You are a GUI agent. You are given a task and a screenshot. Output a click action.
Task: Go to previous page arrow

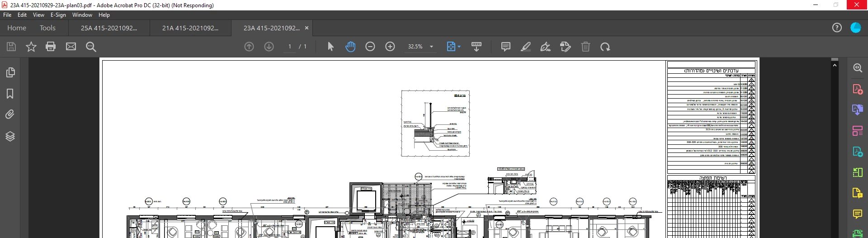tap(249, 47)
